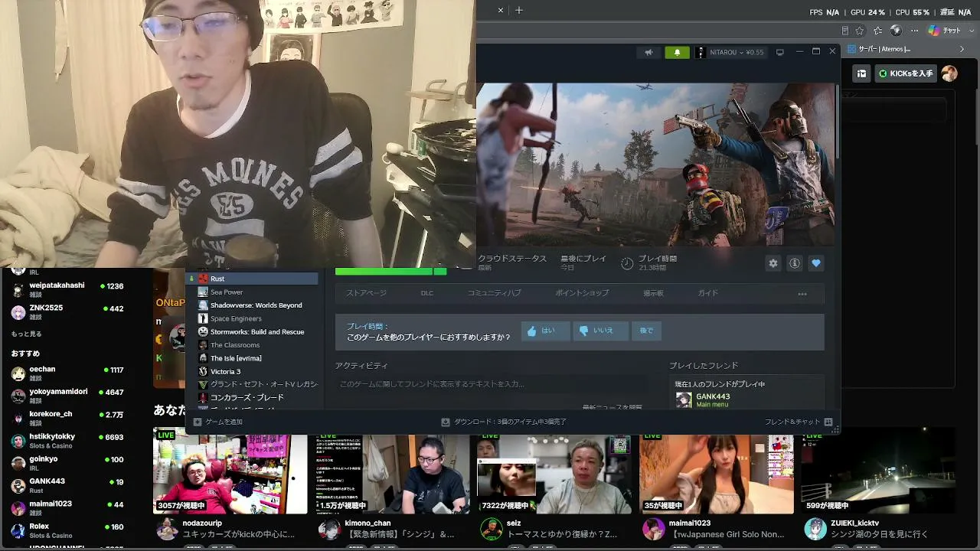Open ZNK2525 channel in sidebar

tap(67, 311)
